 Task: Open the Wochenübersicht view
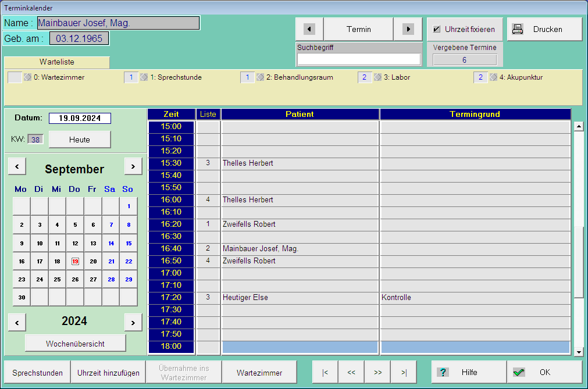pos(74,342)
